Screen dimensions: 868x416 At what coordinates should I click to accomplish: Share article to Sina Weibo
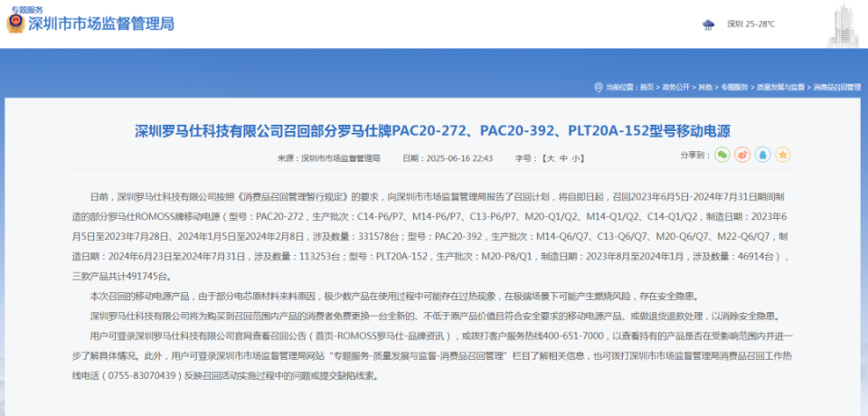[x=742, y=156]
